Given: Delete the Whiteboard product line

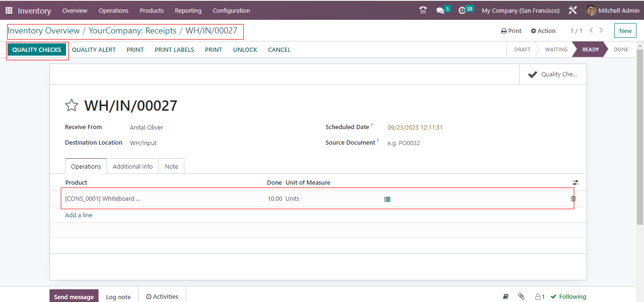Looking at the screenshot, I should 573,199.
